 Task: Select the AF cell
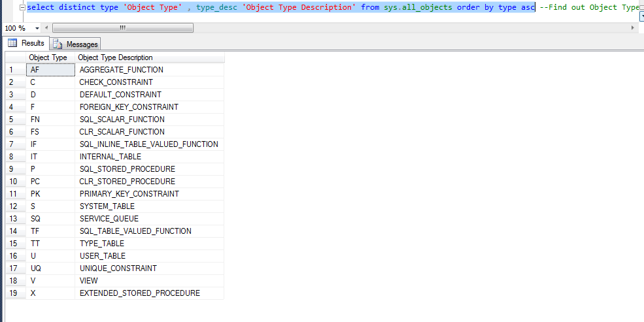coord(50,70)
